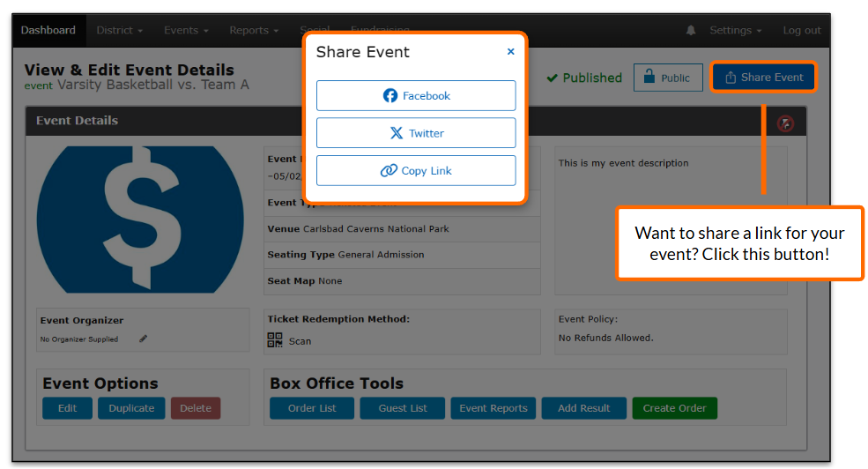Go to the Dashboard tab
This screenshot has height=469, width=868.
[48, 30]
